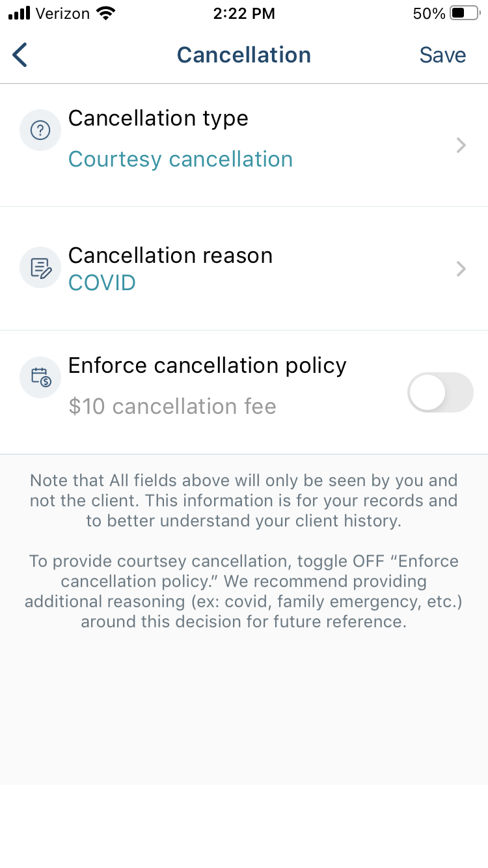Screen dimensions: 488x868
Task: Click the $10 cancellation fee text
Action: point(172,407)
